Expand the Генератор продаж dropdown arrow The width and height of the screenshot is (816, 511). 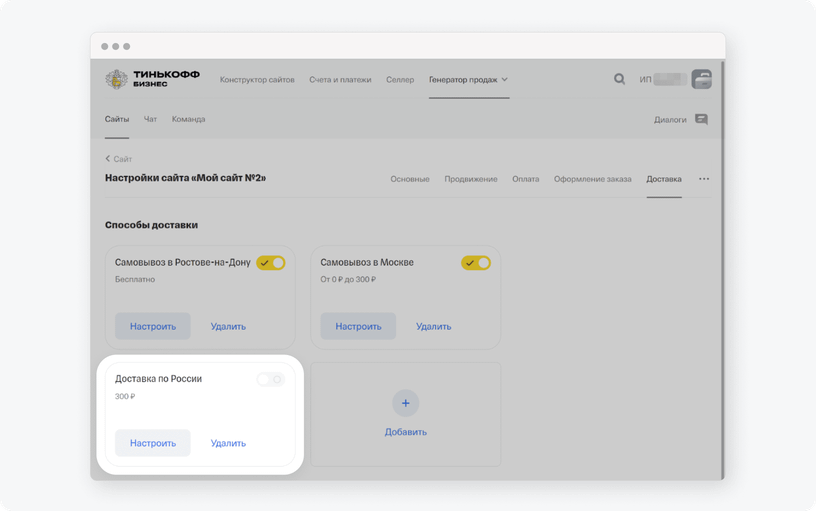click(x=504, y=80)
